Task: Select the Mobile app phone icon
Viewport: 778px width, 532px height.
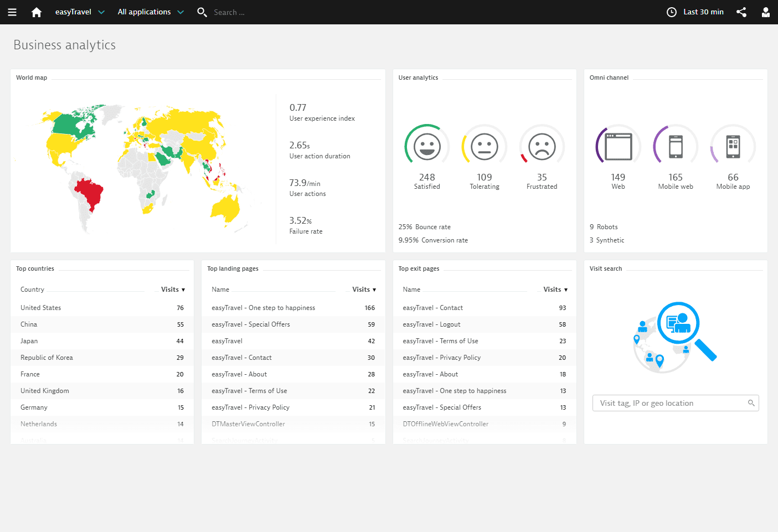Action: (x=733, y=147)
